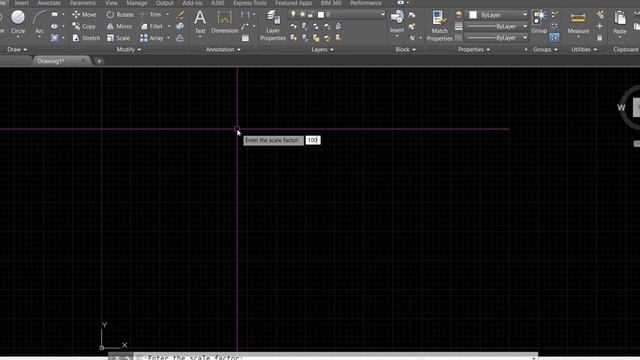Open the View ribbon tab

pos(111,3)
